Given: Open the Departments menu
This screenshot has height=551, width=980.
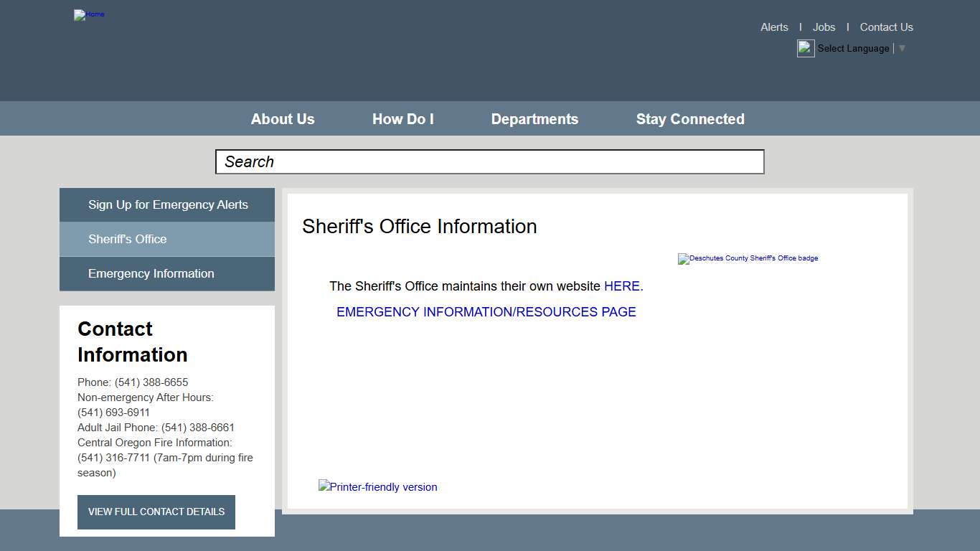Looking at the screenshot, I should pyautogui.click(x=534, y=118).
